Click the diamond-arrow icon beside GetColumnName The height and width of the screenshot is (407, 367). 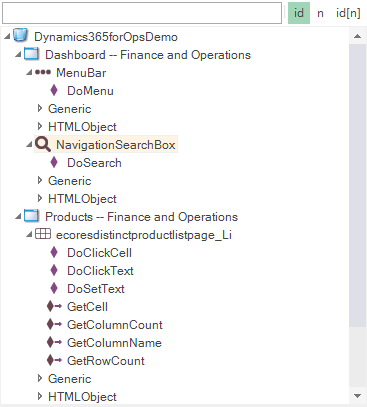tap(54, 342)
